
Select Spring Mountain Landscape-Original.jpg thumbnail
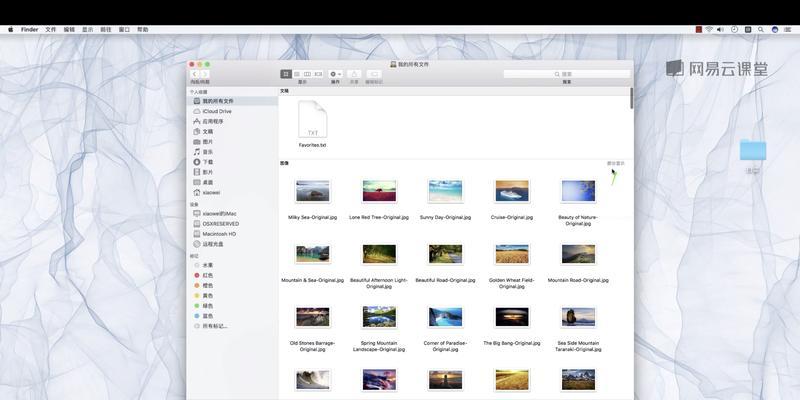tap(379, 317)
